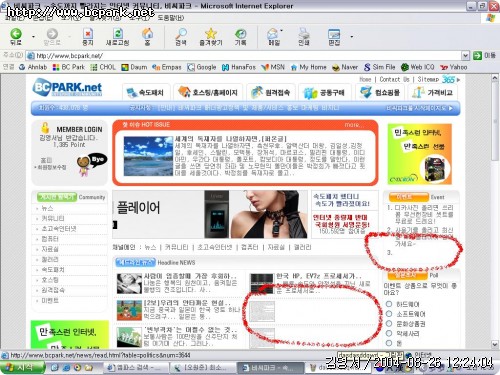Screen dimensions: 500x375
Task: Open the History toolbar icon
Action: point(240,36)
